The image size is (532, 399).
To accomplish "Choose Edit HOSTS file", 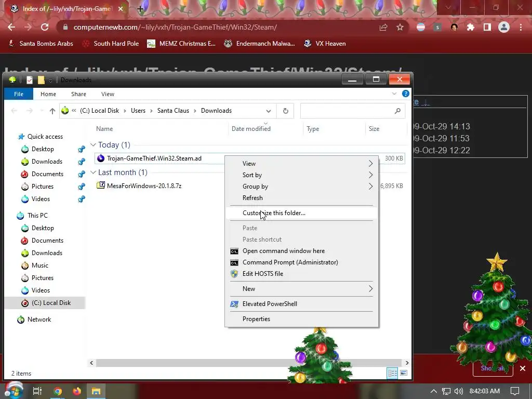I will (x=301, y=274).
